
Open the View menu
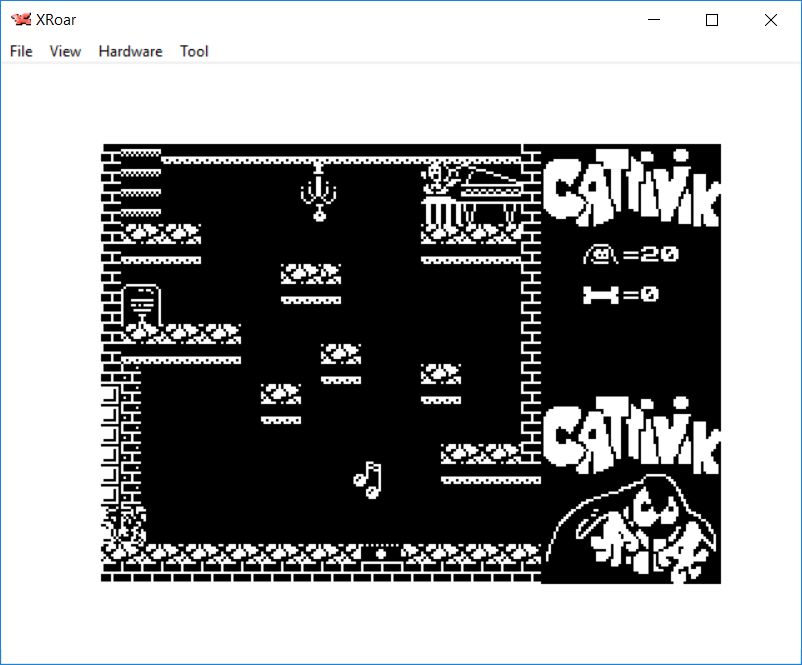[65, 51]
